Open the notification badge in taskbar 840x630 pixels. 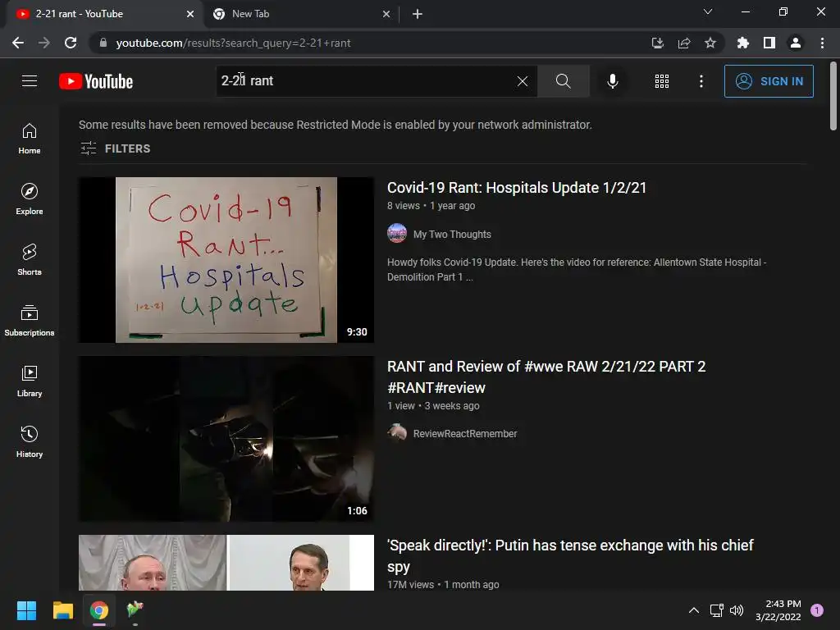pos(816,610)
